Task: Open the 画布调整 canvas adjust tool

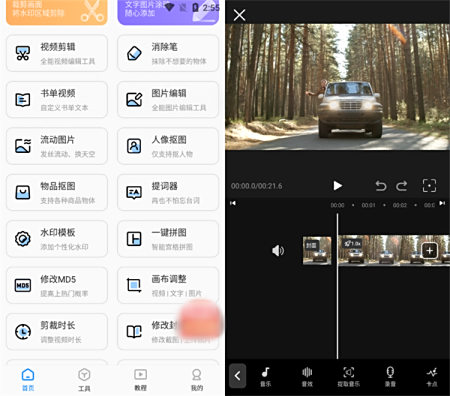Action: 168,285
